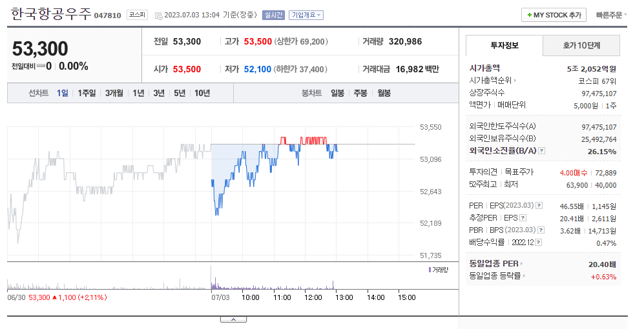Click the 동일업종 등락률 value +0.63%
The height and width of the screenshot is (329, 644).
pyautogui.click(x=604, y=277)
